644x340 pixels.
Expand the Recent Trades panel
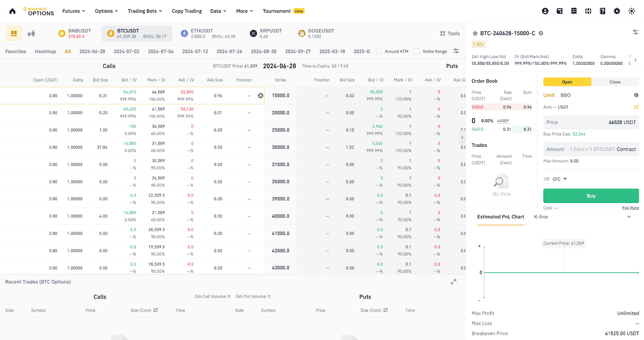point(454,282)
